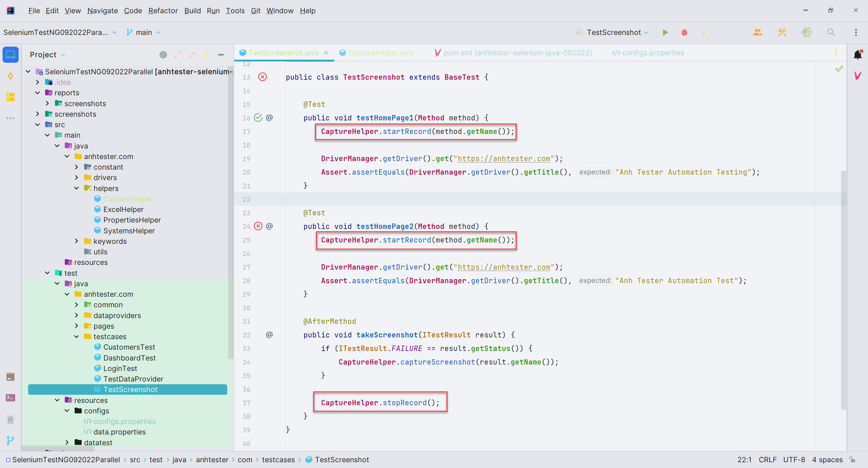
Task: Open Search Everywhere magnifier icon
Action: [831, 33]
